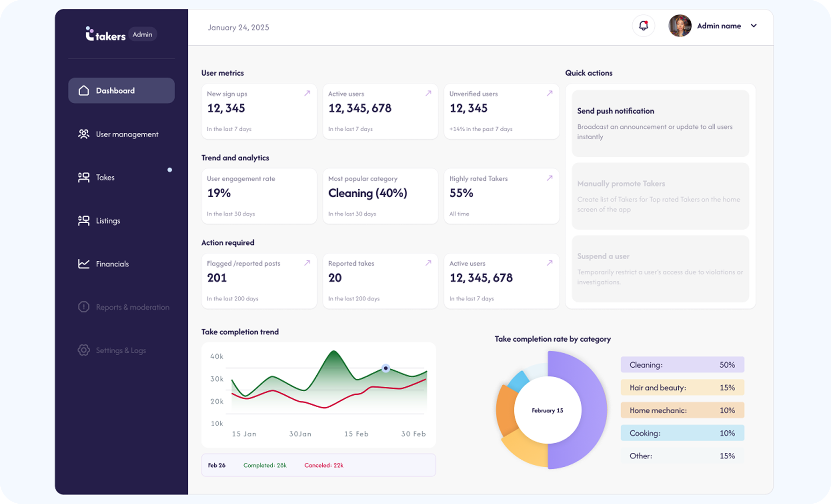Click the Cooking 10% legend bar
The image size is (831, 504).
pos(682,433)
